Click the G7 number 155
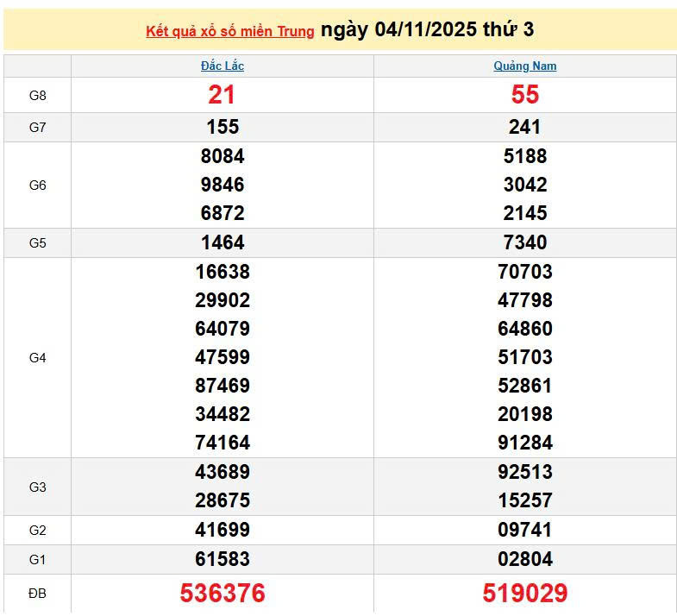 222,128
